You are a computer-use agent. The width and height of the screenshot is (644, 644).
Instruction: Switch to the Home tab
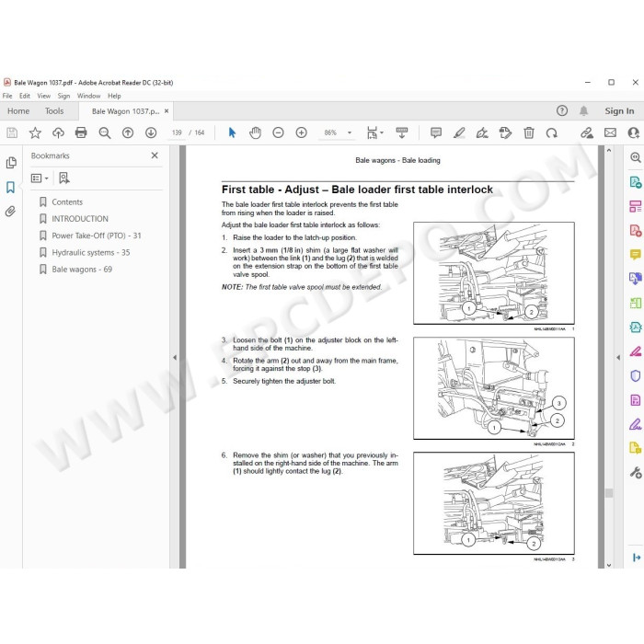pos(18,111)
